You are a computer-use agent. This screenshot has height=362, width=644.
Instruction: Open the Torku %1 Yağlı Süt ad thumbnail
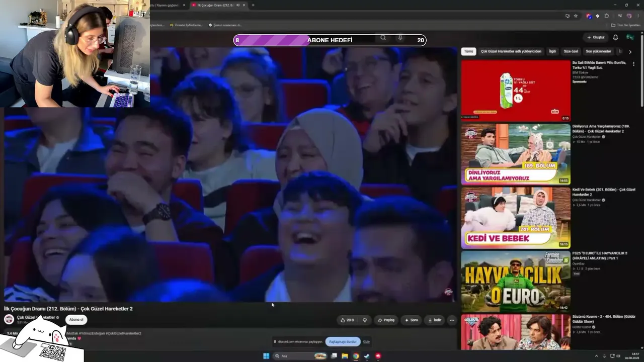[516, 91]
